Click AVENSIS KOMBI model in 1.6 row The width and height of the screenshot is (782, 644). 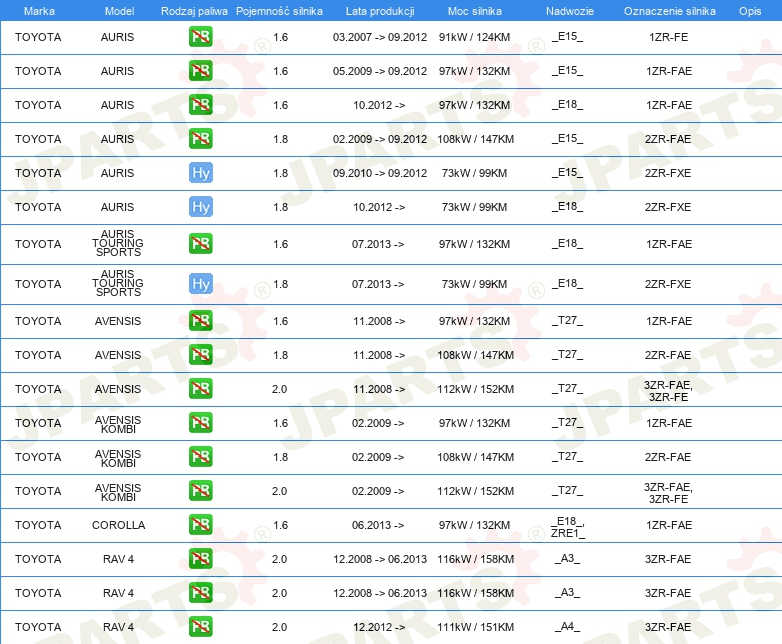click(118, 424)
